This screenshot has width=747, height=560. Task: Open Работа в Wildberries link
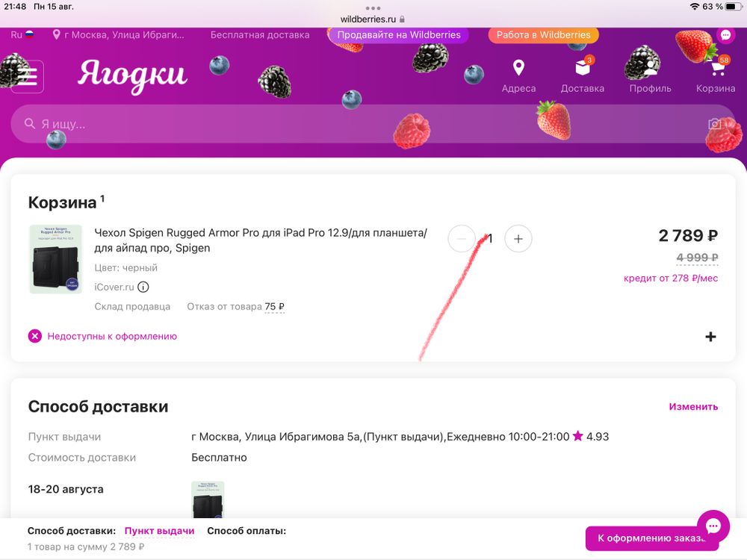coord(543,35)
